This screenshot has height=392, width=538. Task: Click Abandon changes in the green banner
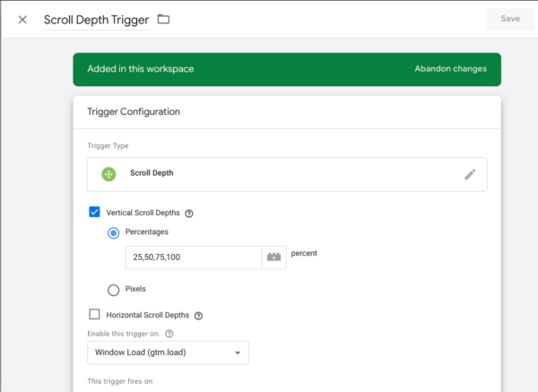(x=450, y=68)
